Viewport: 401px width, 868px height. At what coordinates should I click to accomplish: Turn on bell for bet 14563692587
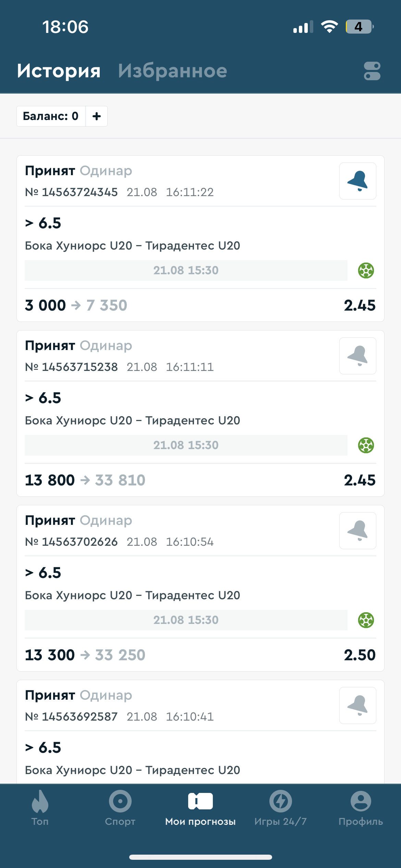[x=357, y=706]
